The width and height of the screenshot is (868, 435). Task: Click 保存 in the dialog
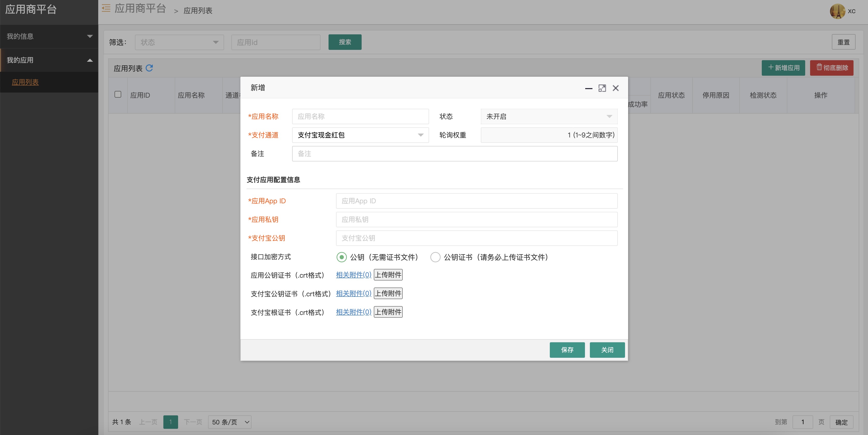click(x=567, y=350)
